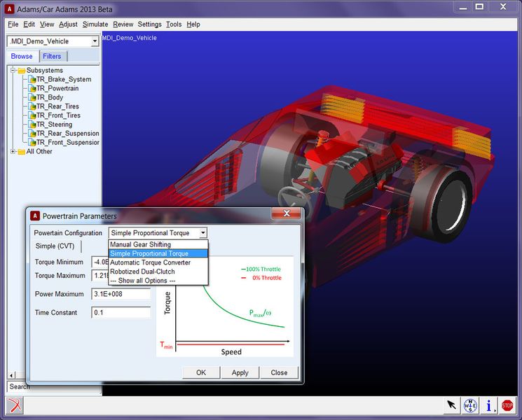Open the Simulate menu
Screen dimensions: 522x420
[x=95, y=24]
